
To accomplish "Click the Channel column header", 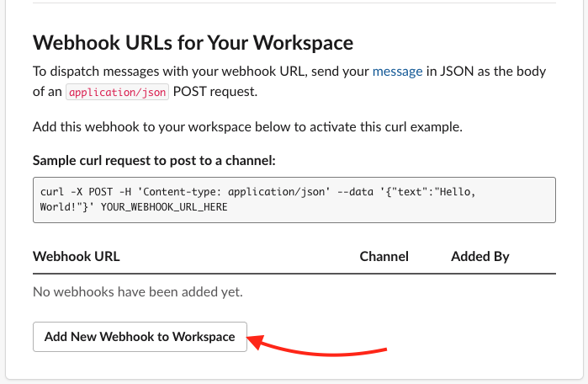I will coord(384,256).
